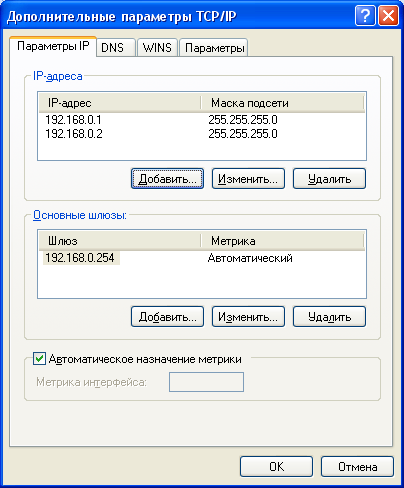Select IP address 192.168.0.1 row
Screen dimensions: 404x488
pyautogui.click(x=202, y=120)
